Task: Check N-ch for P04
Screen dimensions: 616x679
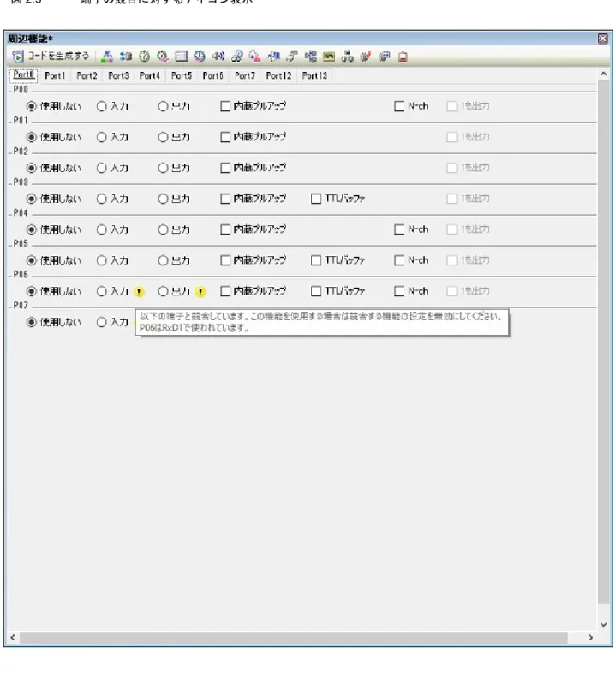Action: pyautogui.click(x=411, y=229)
